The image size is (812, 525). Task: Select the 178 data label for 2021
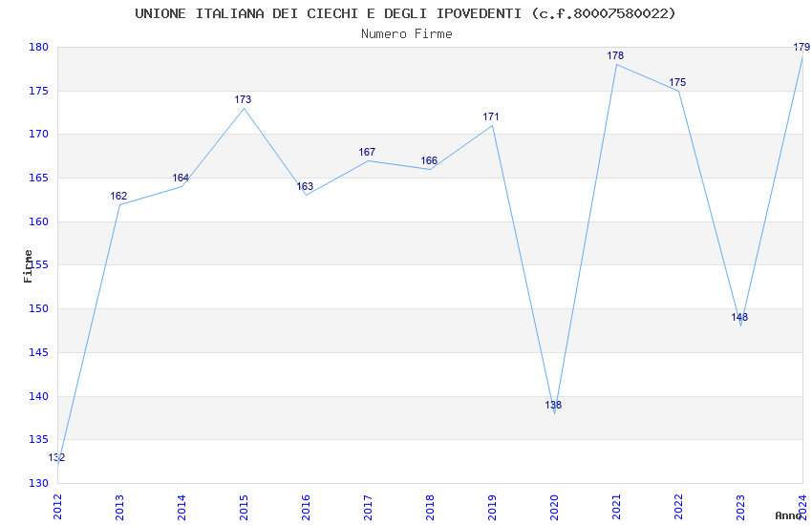[x=615, y=56]
